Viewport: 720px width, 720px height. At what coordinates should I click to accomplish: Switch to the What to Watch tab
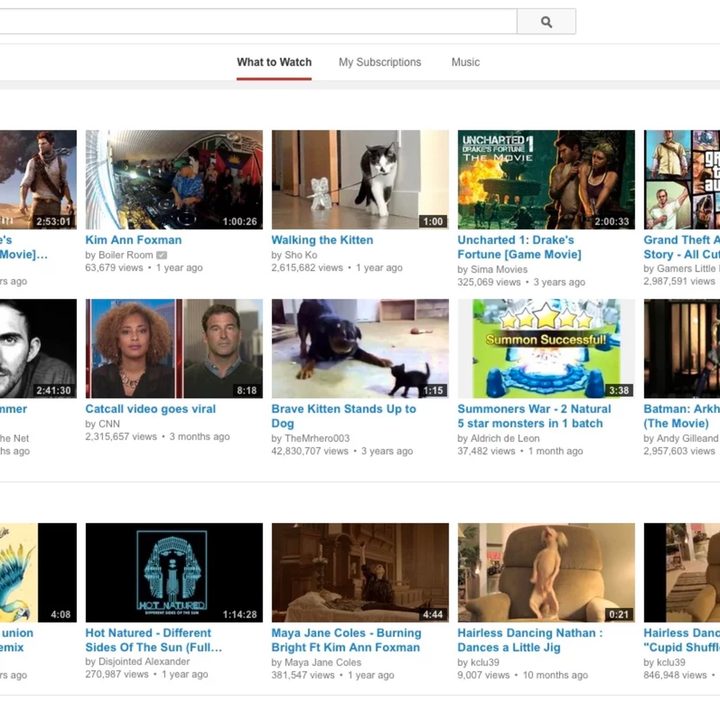pyautogui.click(x=274, y=62)
